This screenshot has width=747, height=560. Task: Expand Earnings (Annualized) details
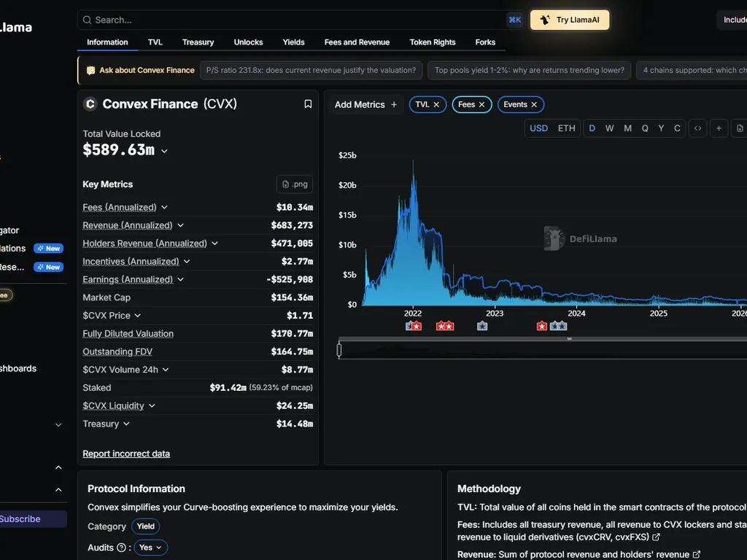pos(181,280)
